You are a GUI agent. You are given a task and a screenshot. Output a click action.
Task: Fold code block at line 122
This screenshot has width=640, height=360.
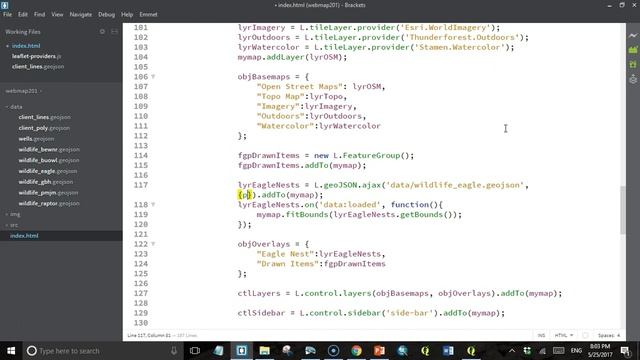(153, 244)
